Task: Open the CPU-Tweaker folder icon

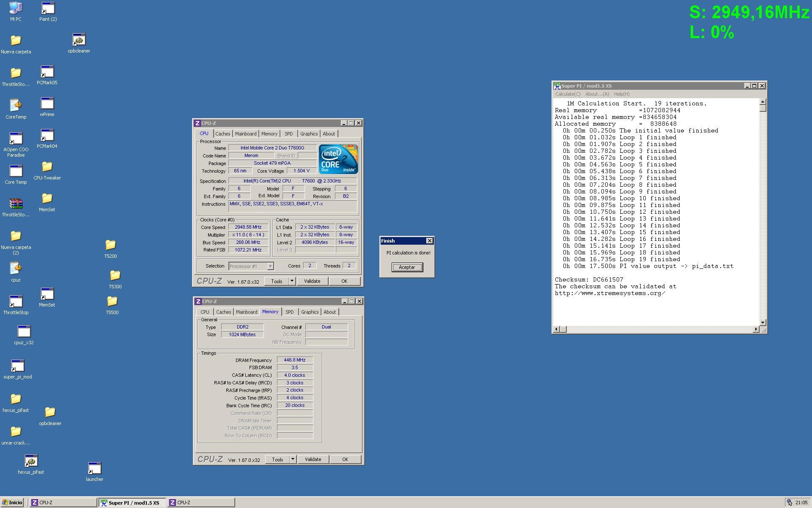Action: [47, 167]
